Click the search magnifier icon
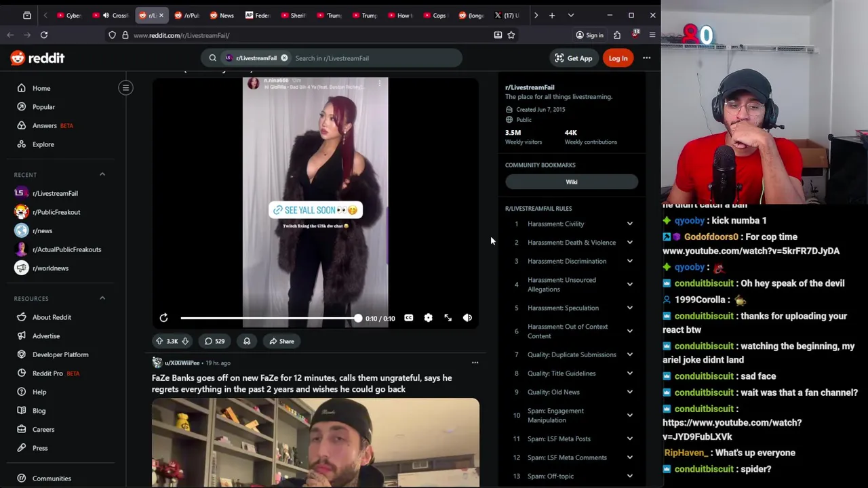 [x=212, y=58]
